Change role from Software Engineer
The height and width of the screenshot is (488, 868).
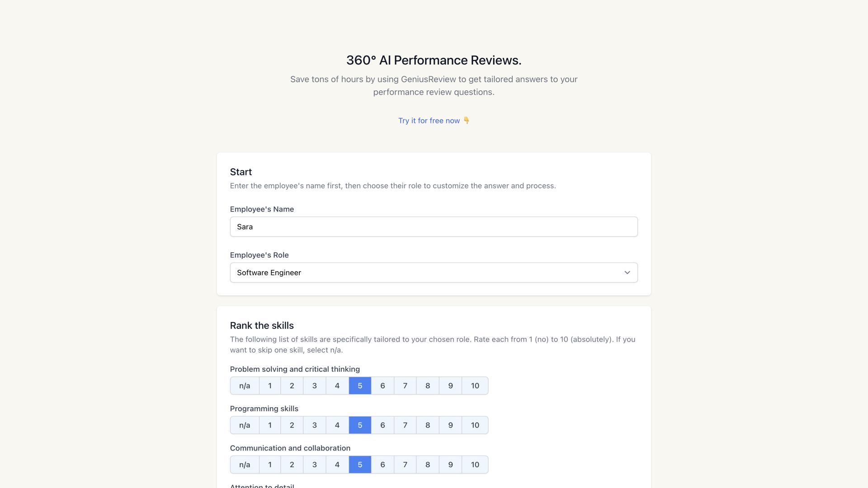(x=433, y=272)
